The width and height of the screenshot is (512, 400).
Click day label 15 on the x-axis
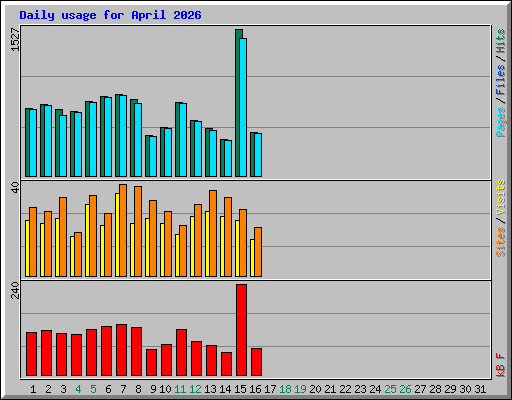click(240, 389)
